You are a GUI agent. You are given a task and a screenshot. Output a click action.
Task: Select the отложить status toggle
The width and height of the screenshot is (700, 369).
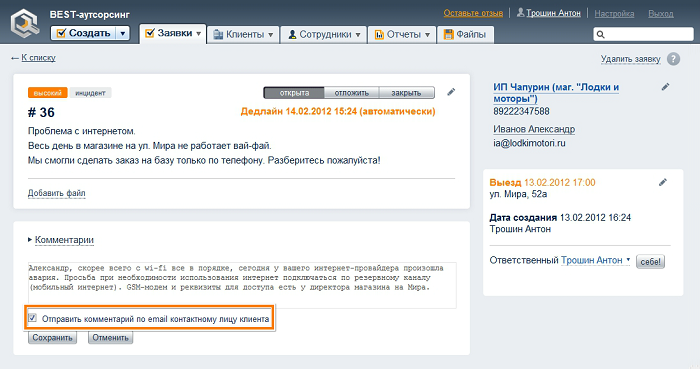tap(351, 93)
